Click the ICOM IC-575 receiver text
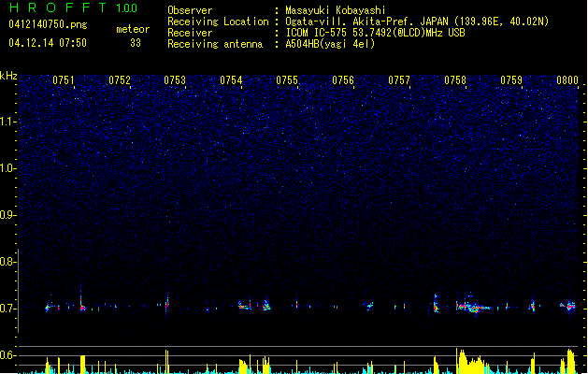Viewport: 588px width, 374px height. click(376, 33)
